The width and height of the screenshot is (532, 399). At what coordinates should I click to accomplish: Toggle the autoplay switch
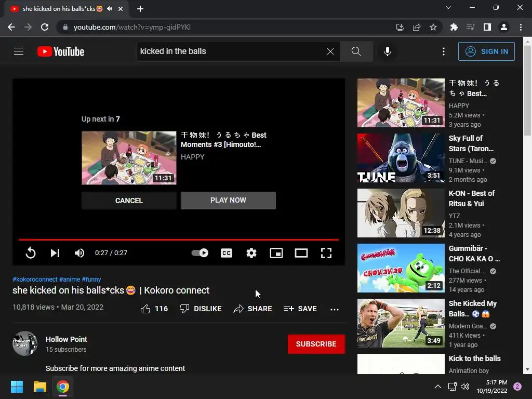click(200, 253)
